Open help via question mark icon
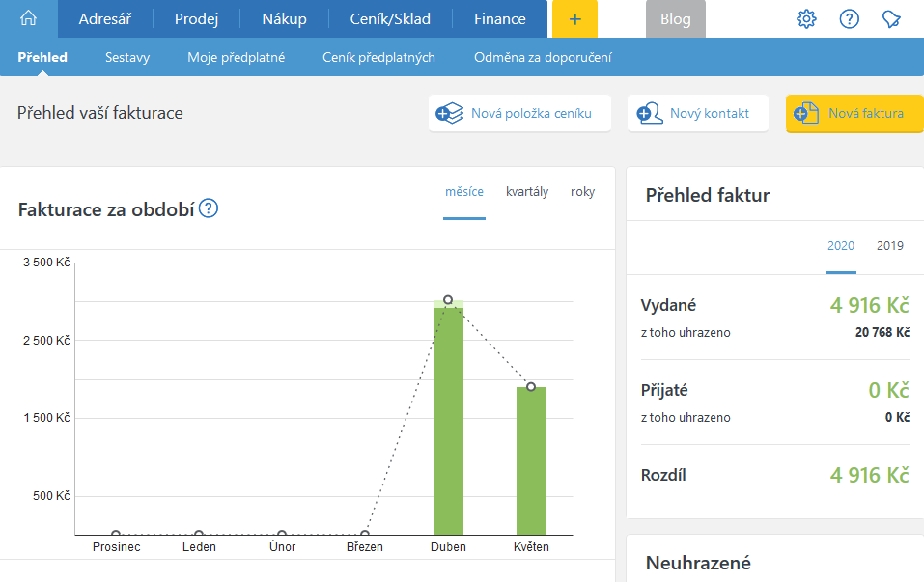924x582 pixels. [x=850, y=19]
